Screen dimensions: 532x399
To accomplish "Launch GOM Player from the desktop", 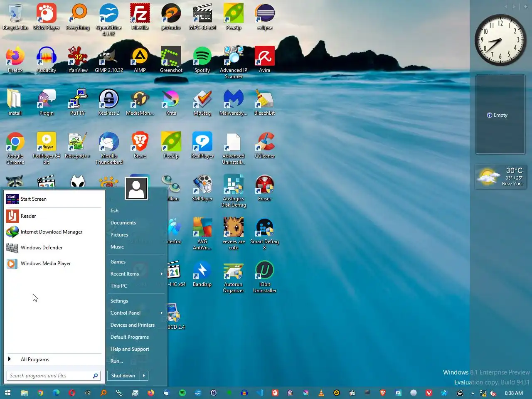I will point(47,17).
